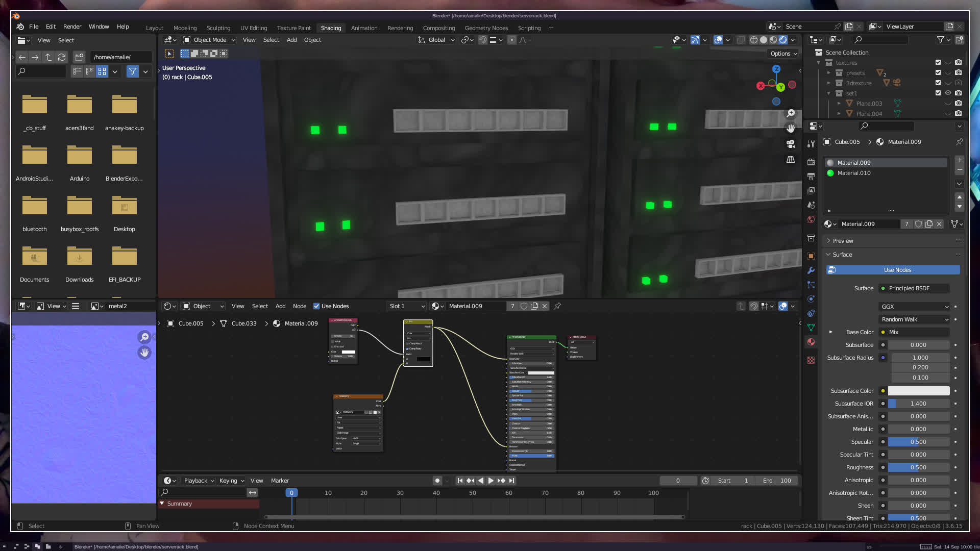
Task: Click the Subsurface Color white swatch
Action: pyautogui.click(x=918, y=391)
